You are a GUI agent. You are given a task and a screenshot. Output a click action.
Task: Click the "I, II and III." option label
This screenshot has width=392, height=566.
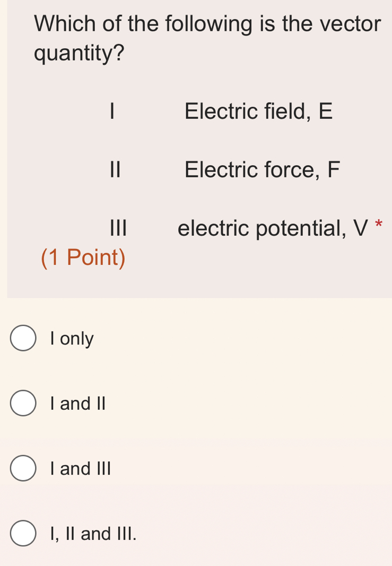(94, 534)
